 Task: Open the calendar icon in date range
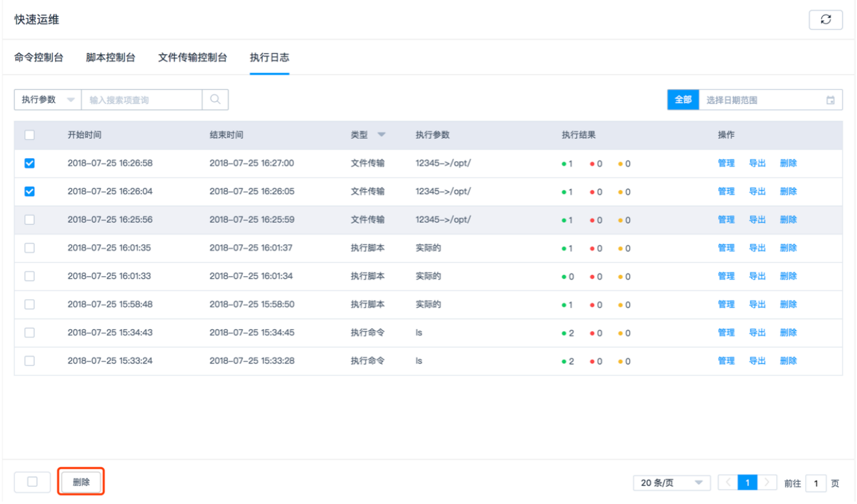point(830,100)
